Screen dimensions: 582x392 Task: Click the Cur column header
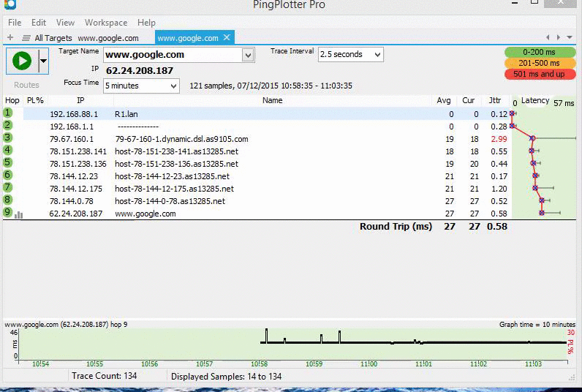pyautogui.click(x=469, y=101)
